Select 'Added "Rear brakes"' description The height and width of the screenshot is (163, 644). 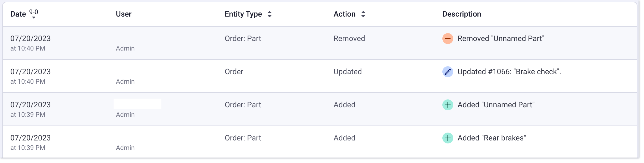tap(492, 138)
